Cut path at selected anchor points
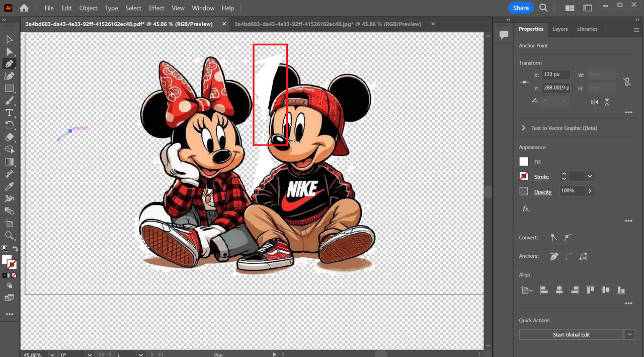This screenshot has width=644, height=357. pyautogui.click(x=584, y=256)
